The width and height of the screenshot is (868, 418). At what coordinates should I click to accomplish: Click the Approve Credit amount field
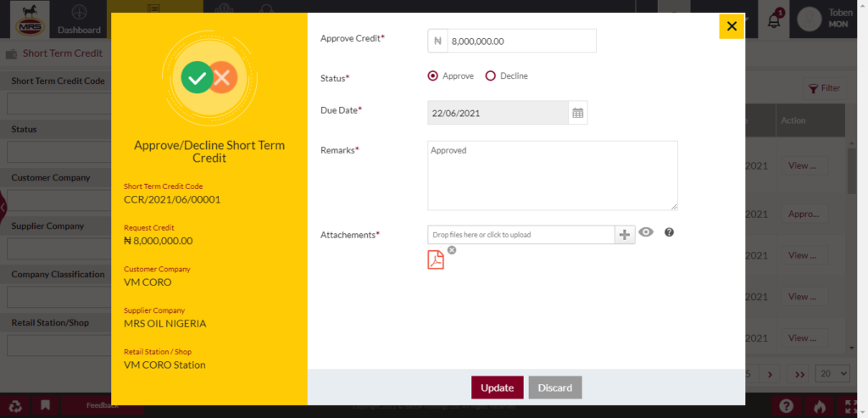coord(521,41)
